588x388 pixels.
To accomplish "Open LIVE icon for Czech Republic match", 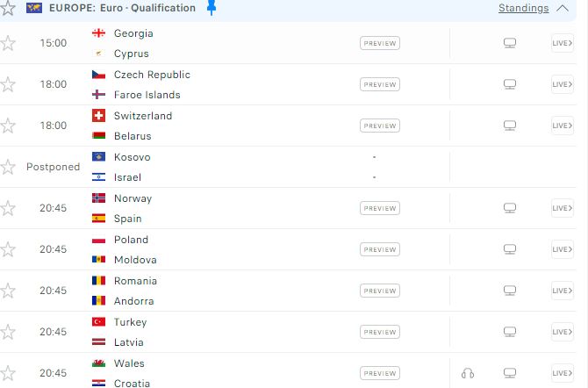I will (x=563, y=84).
